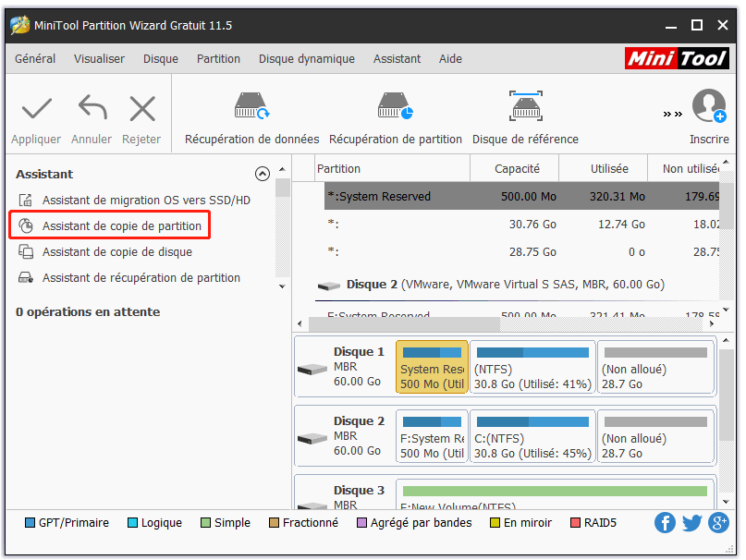The width and height of the screenshot is (746, 560).
Task: Click left panel scrollbar down arrow
Action: tap(282, 286)
